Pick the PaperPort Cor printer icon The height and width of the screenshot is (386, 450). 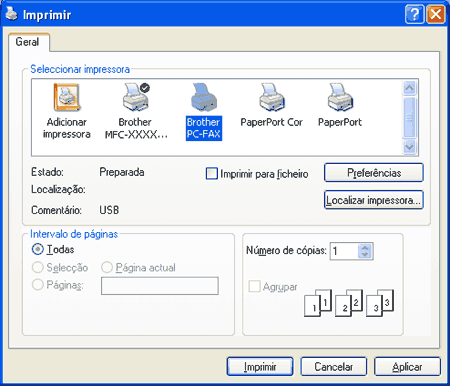pyautogui.click(x=272, y=97)
